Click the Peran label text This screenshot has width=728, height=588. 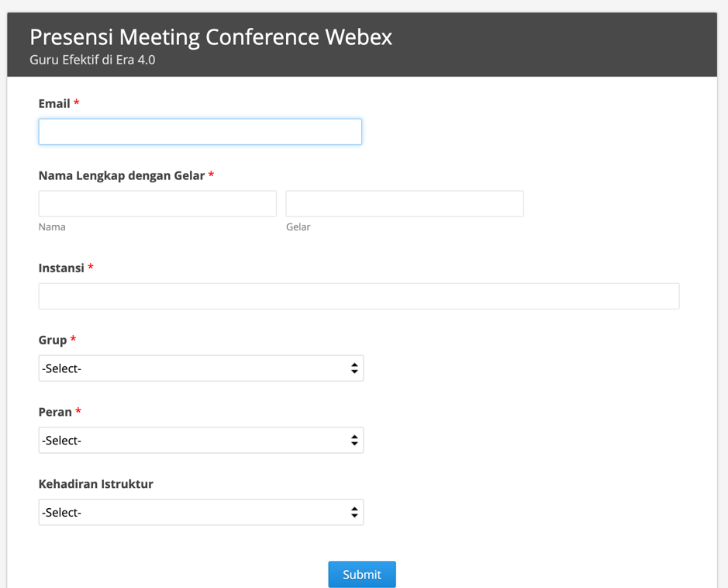[x=55, y=412]
